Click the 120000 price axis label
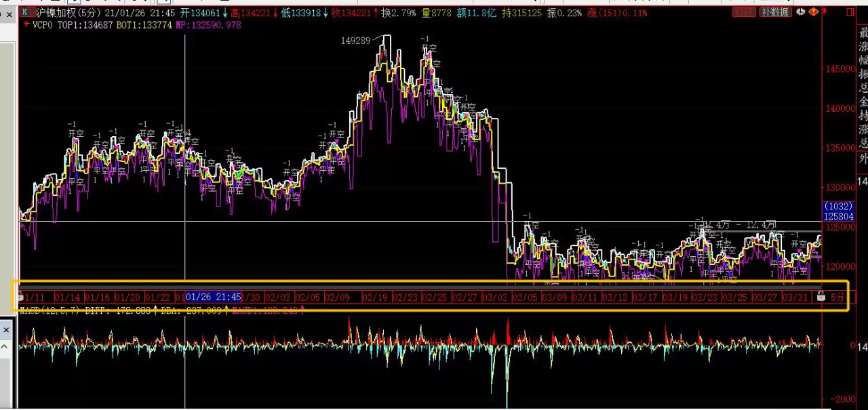Screen dimensions: 868x410 tap(840, 266)
